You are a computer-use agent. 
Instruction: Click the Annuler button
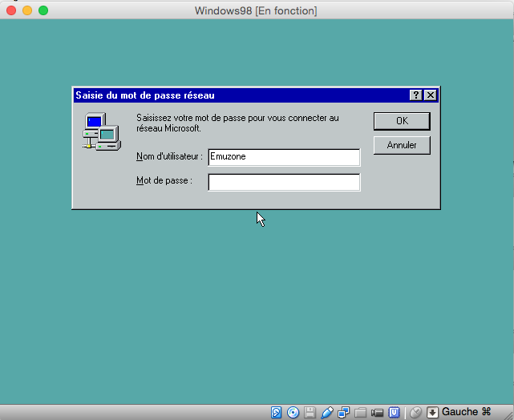402,145
